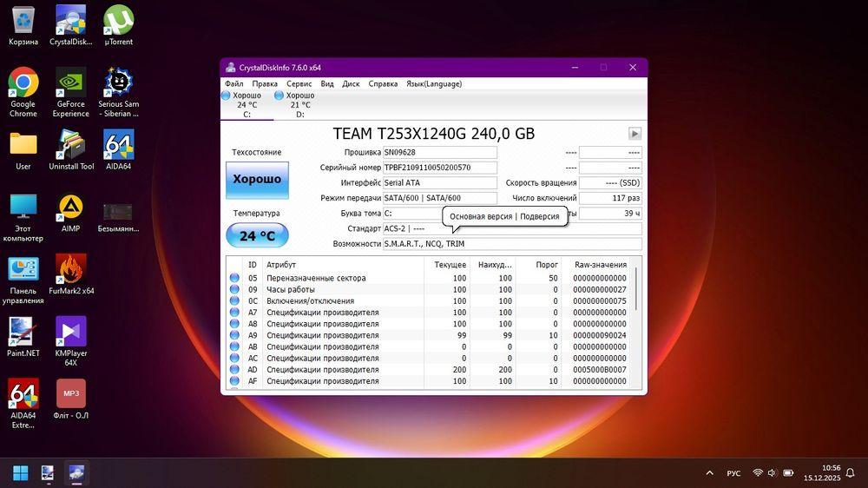This screenshot has width=868, height=488.
Task: Open the Вид menu
Action: pyautogui.click(x=327, y=83)
